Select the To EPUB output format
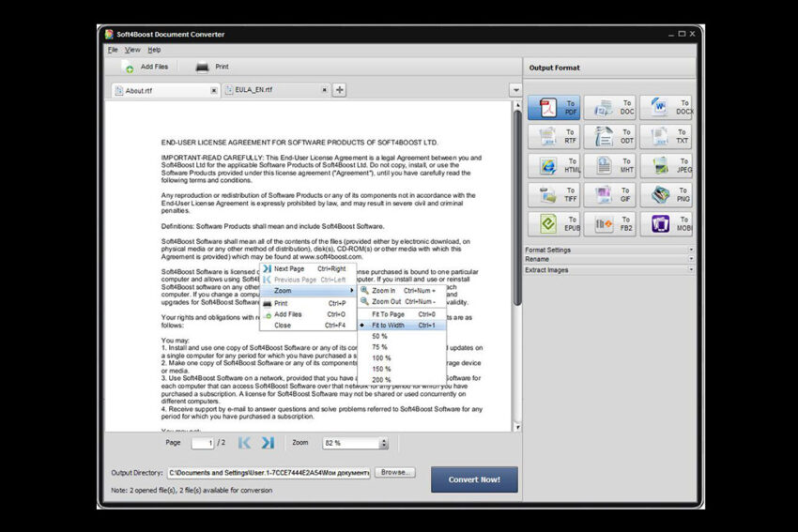 tap(554, 224)
